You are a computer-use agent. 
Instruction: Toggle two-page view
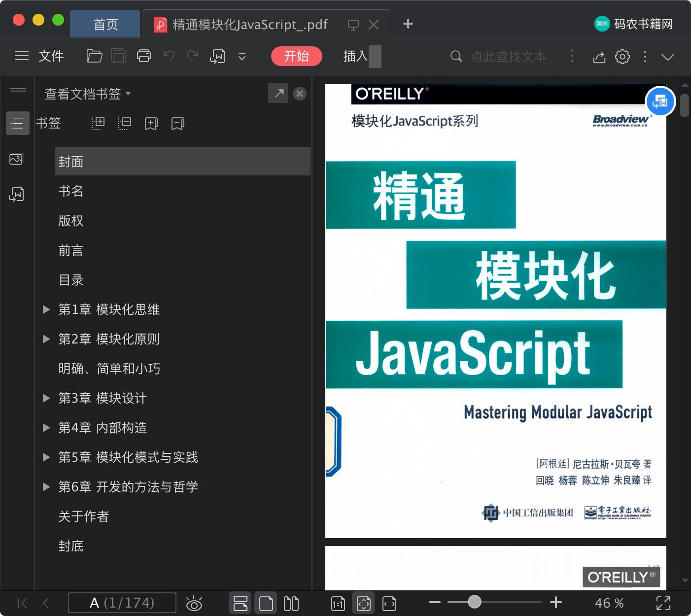click(x=291, y=603)
